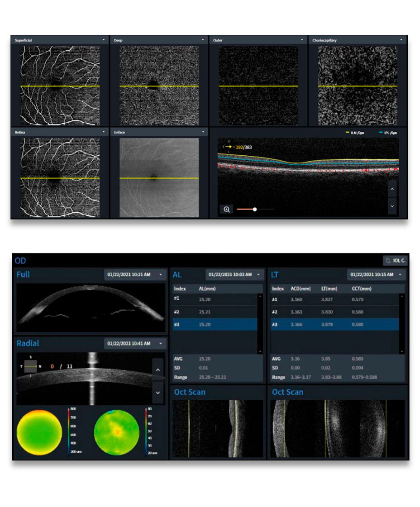Select AL measurement row #2
Viewport: 420px width, 507px height.
click(x=215, y=312)
